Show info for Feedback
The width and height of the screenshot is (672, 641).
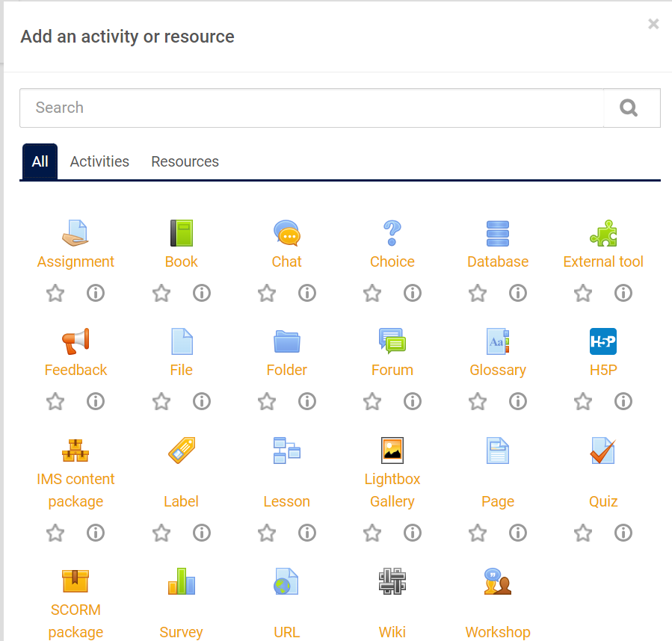click(x=96, y=401)
